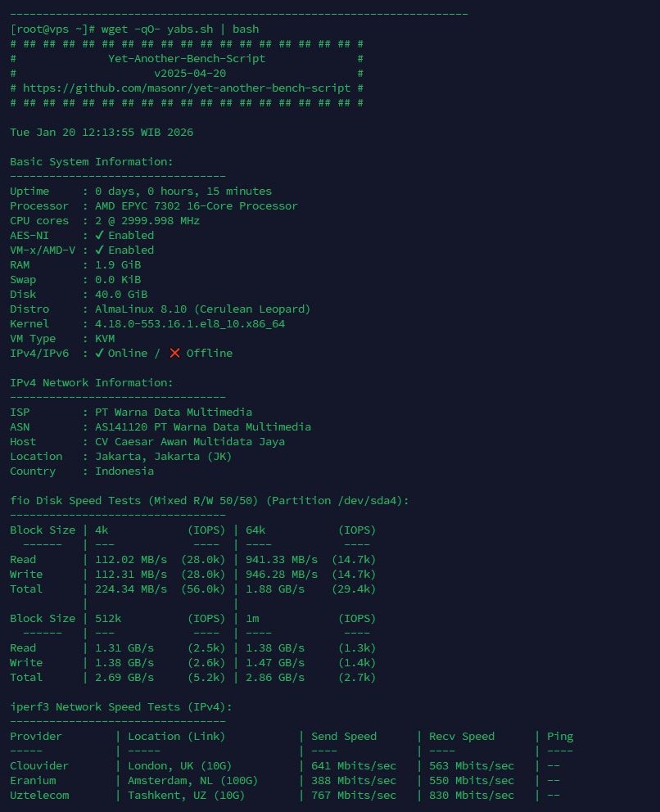Click the Host CV Caesar Awan Multidata Jaya
660x812 pixels.
click(x=190, y=442)
